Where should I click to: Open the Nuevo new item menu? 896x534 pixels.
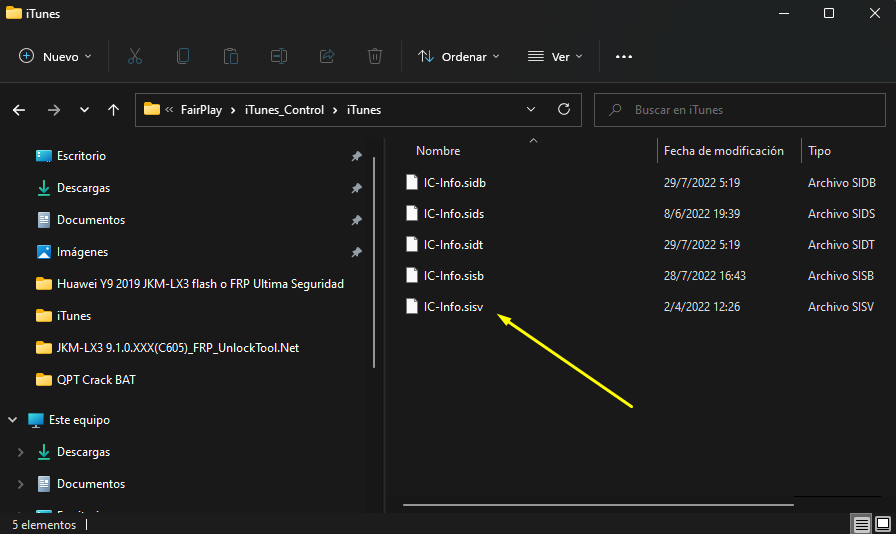coord(55,57)
